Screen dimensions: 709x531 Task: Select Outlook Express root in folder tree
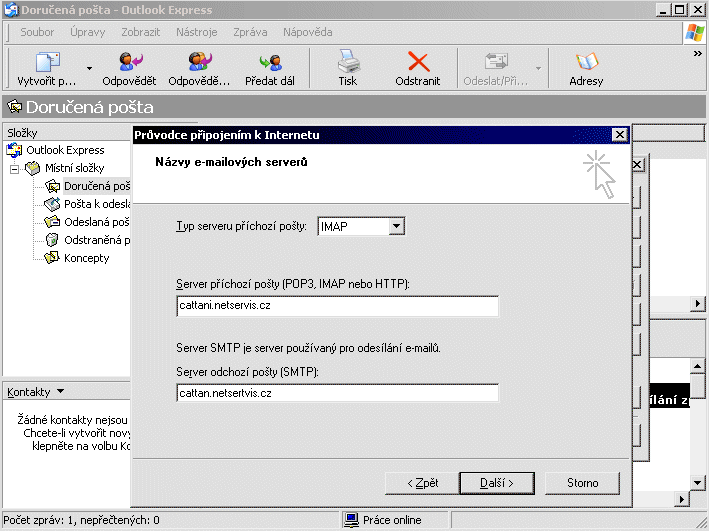65,150
